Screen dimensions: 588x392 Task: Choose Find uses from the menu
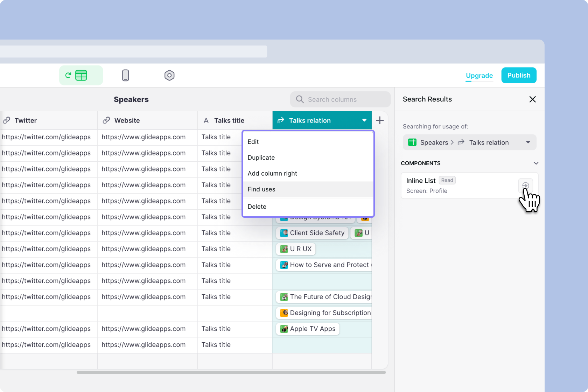click(261, 189)
